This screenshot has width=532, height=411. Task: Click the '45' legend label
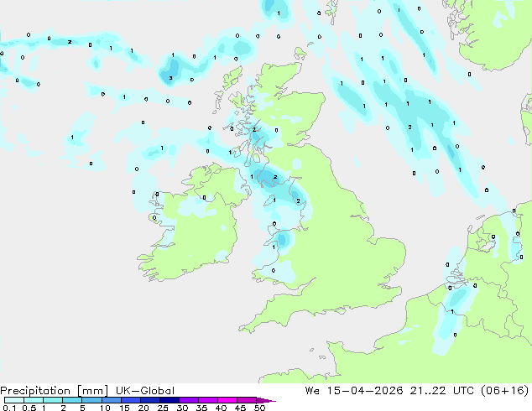click(240, 408)
